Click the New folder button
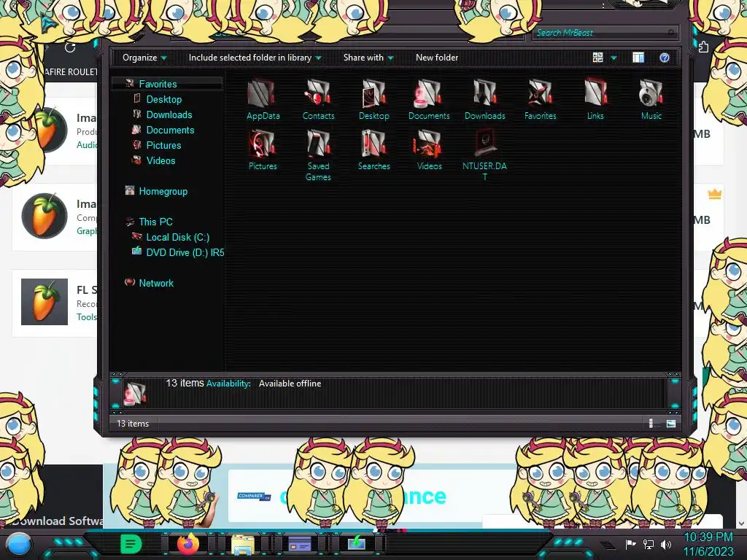Image resolution: width=747 pixels, height=560 pixels. [x=437, y=58]
